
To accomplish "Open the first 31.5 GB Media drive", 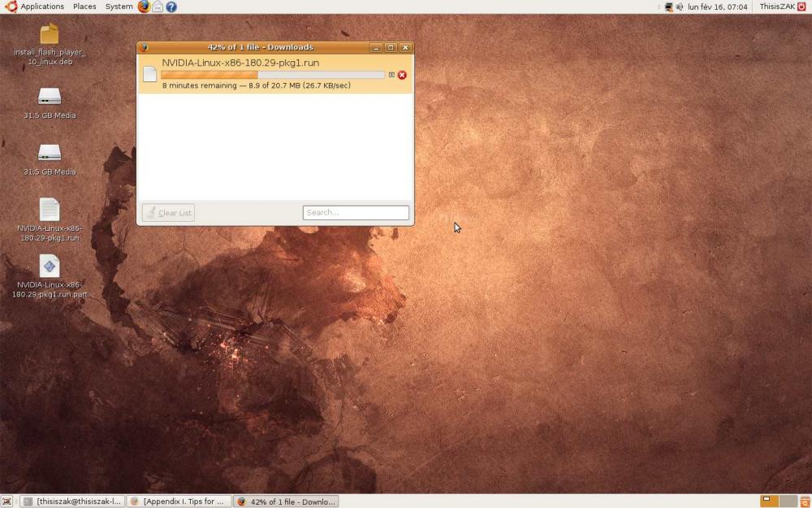I will tap(50, 97).
